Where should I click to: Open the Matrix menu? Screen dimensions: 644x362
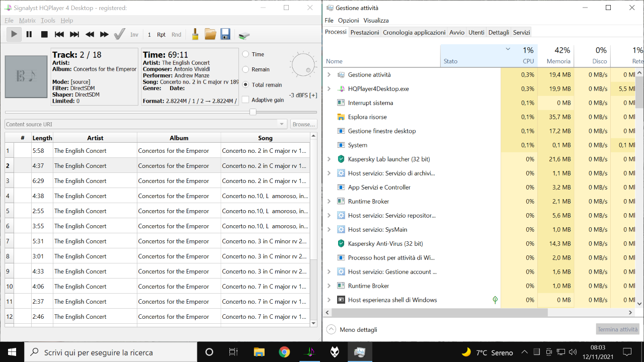pyautogui.click(x=27, y=21)
